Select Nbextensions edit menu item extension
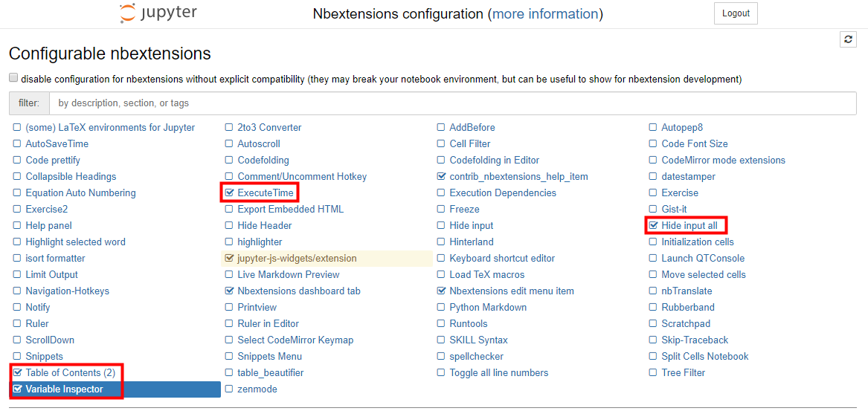The image size is (868, 411). (x=512, y=291)
